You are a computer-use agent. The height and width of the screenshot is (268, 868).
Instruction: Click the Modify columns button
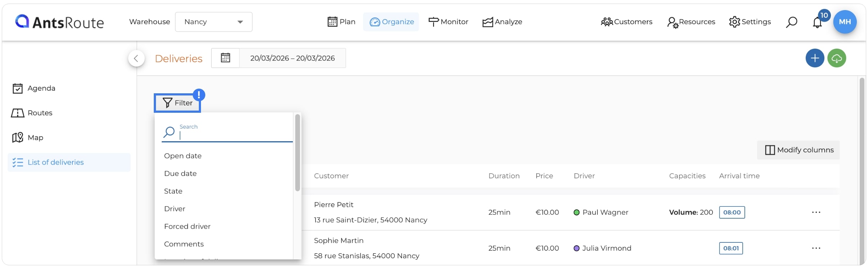point(798,150)
